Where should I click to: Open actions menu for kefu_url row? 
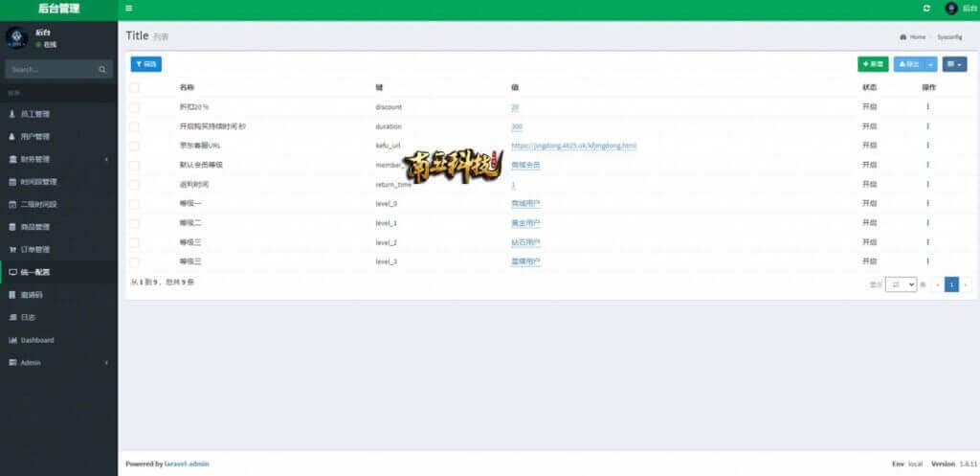[927, 146]
